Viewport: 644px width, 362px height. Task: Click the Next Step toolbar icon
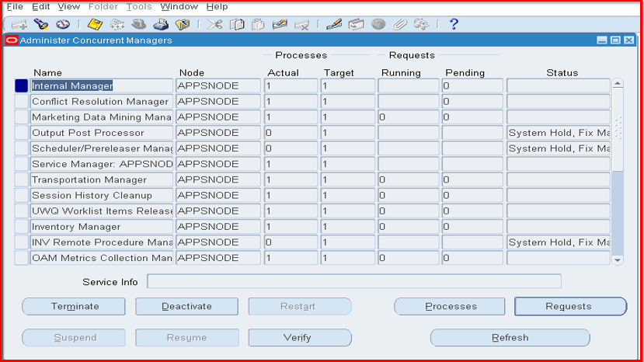click(x=117, y=25)
